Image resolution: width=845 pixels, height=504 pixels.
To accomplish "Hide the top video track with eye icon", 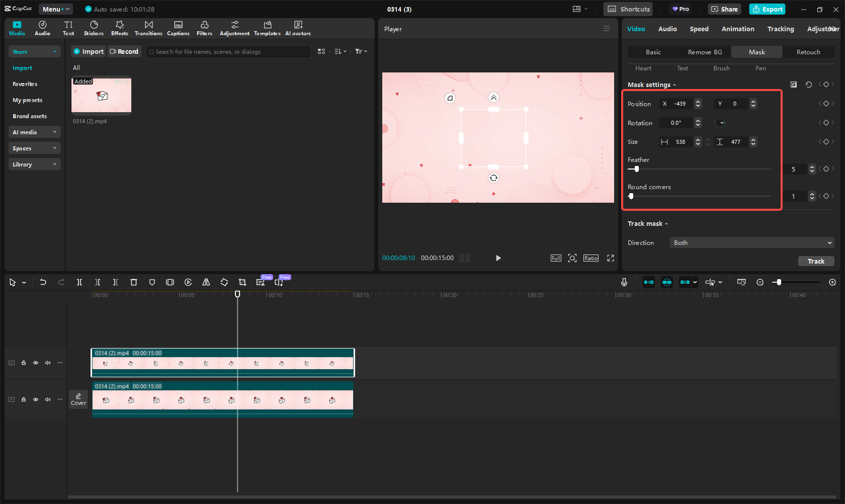I will 36,363.
